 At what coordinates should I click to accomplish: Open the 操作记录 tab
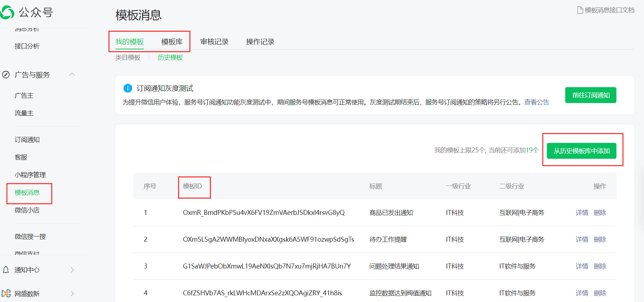click(x=260, y=42)
